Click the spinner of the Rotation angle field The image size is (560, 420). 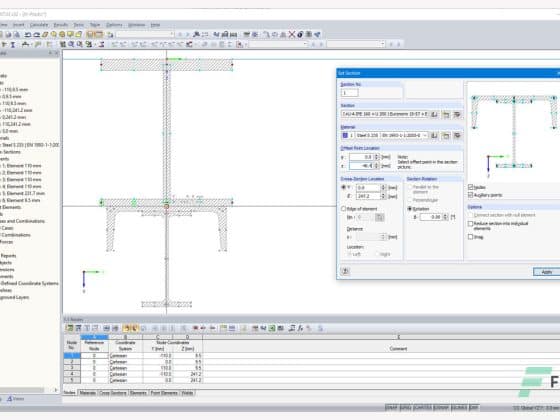tap(445, 217)
